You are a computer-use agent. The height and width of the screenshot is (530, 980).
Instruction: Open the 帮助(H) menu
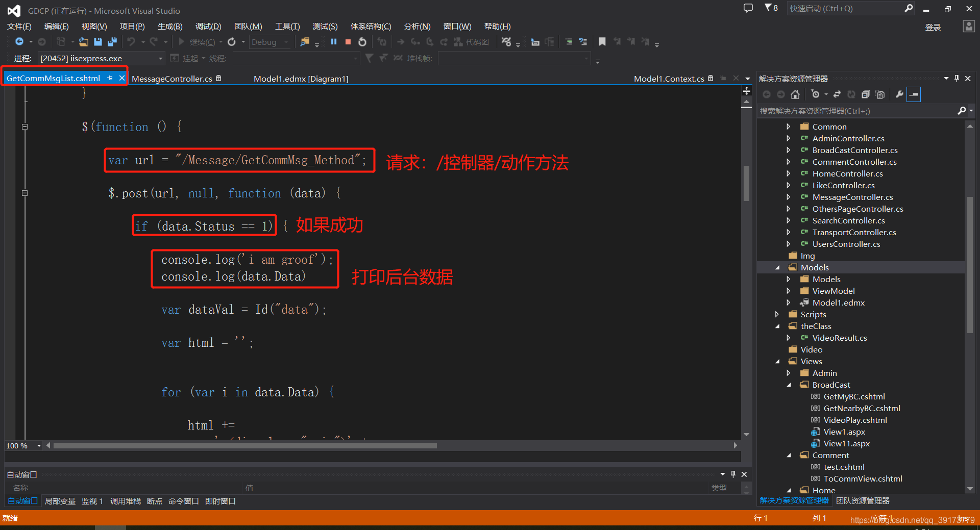click(498, 27)
